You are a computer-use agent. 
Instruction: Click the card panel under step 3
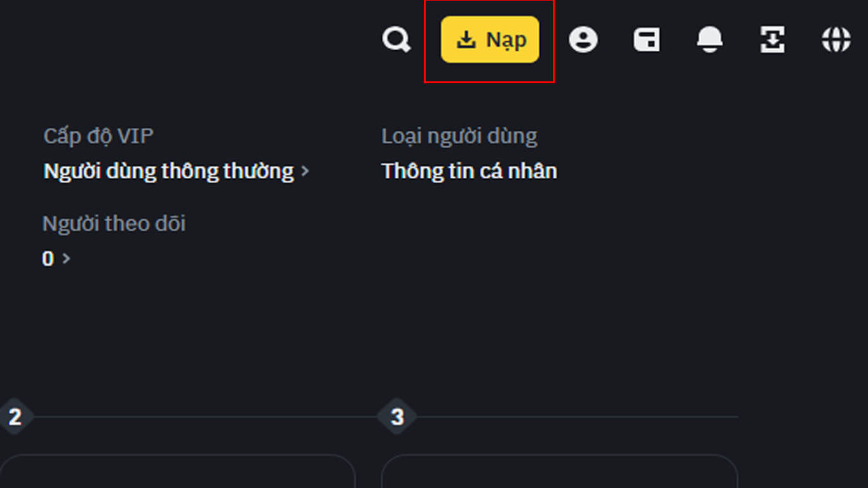click(x=559, y=477)
